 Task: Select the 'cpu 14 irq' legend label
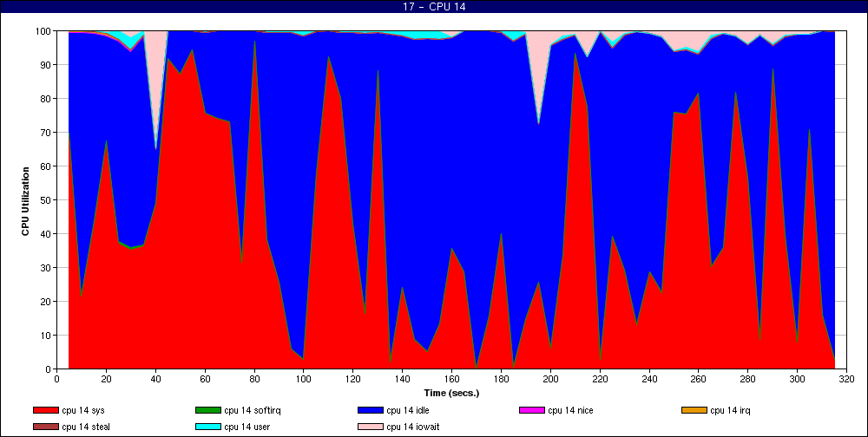(730, 410)
